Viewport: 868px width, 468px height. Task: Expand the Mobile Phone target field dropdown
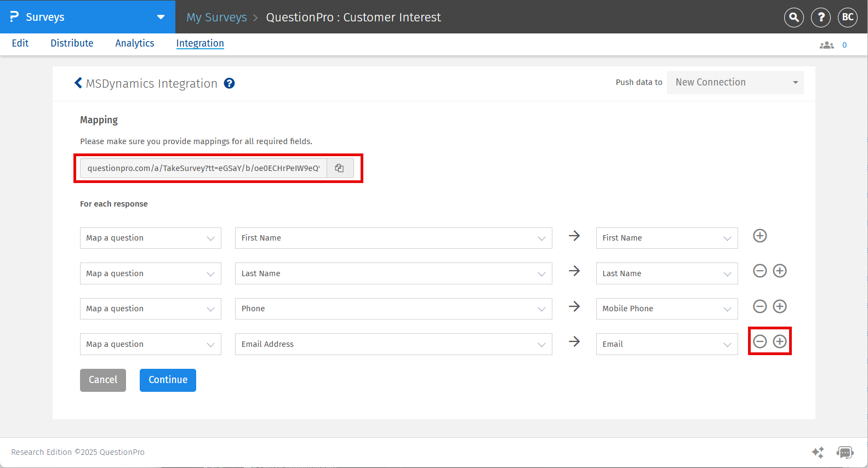point(666,309)
